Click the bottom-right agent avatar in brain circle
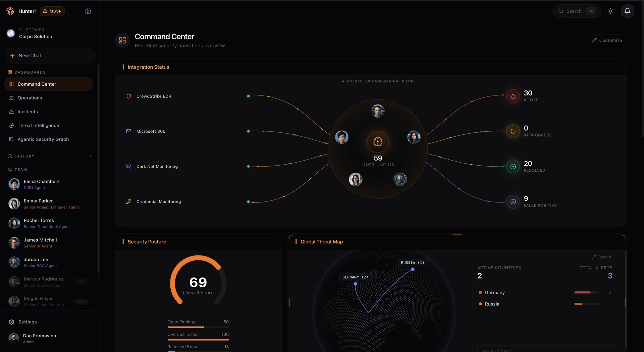The image size is (644, 352). click(400, 179)
